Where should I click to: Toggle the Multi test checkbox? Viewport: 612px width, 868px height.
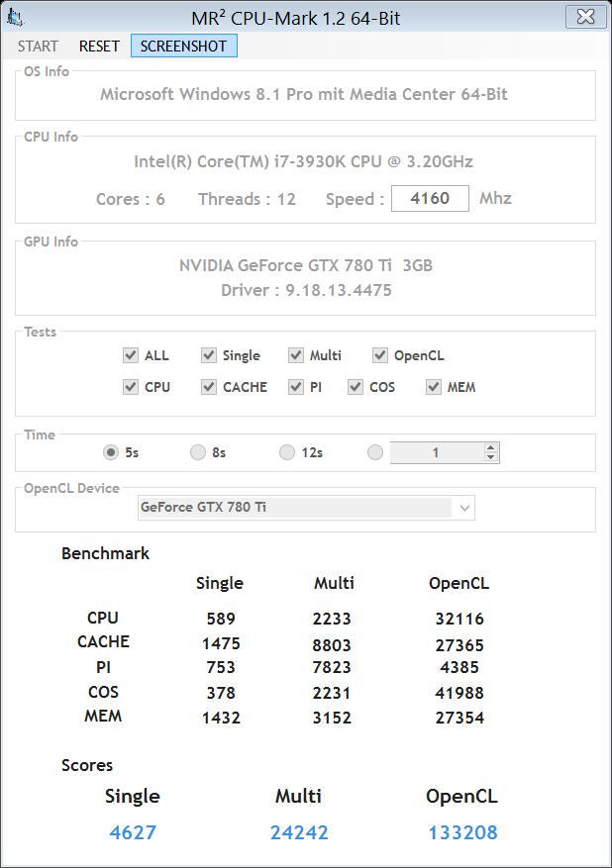(x=296, y=355)
